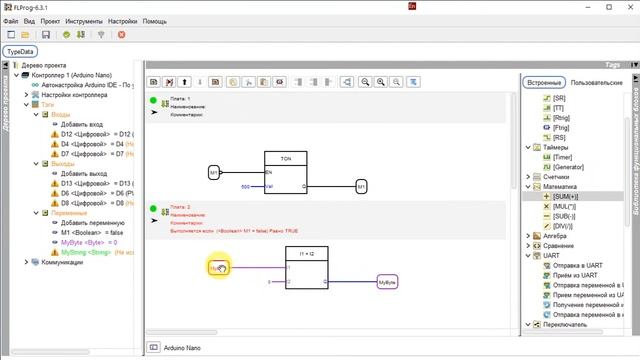Click the project tree horizontal scrollbar
This screenshot has width=640, height=360.
(51, 351)
